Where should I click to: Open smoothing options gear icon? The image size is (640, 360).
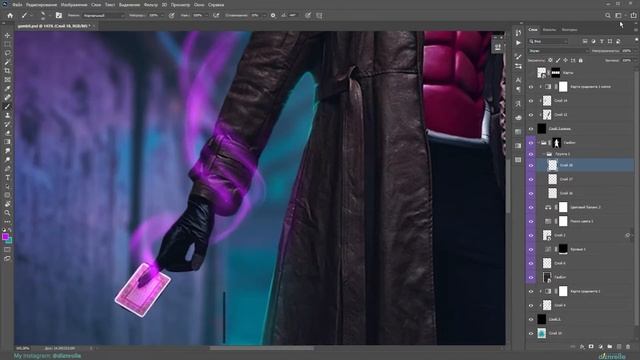(273, 16)
